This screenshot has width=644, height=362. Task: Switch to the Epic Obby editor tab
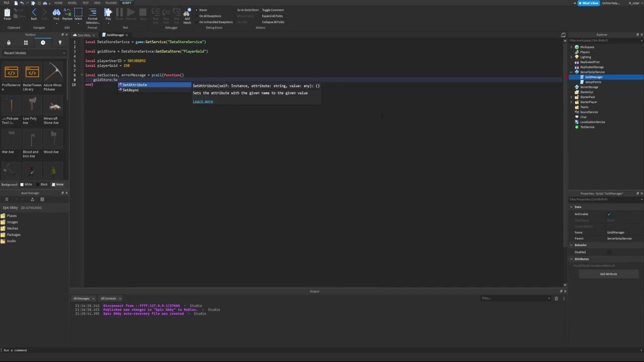(84, 35)
